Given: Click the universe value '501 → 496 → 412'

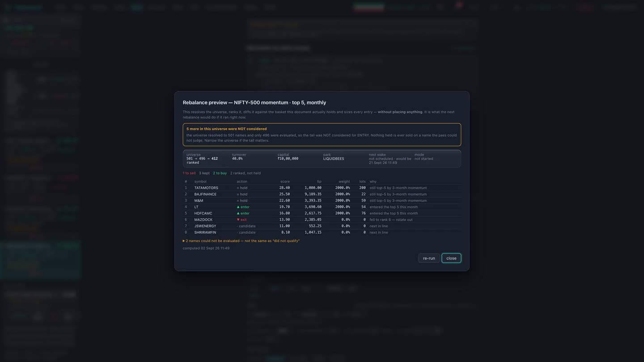Looking at the screenshot, I should [x=202, y=159].
